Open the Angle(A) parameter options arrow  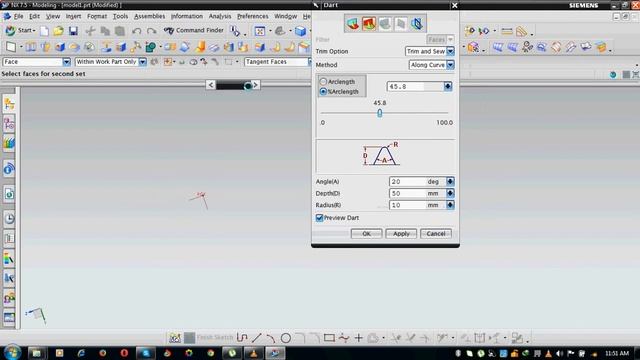click(450, 182)
